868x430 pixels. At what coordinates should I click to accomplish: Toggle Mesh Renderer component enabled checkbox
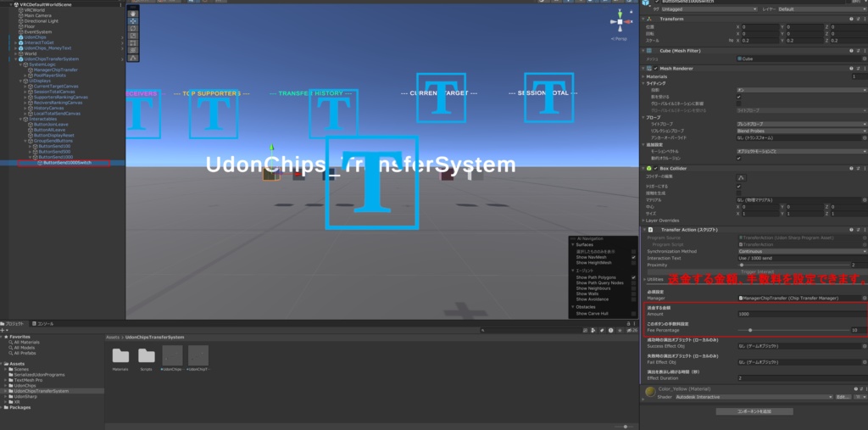tap(656, 68)
